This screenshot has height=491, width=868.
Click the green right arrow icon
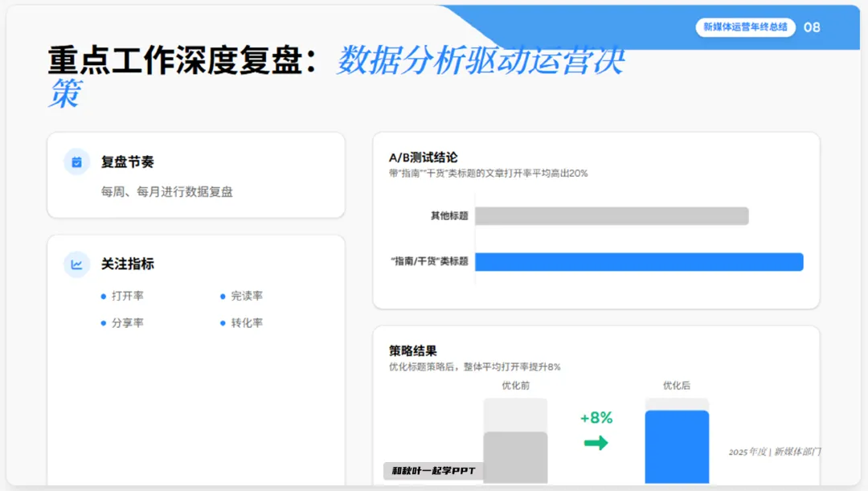596,443
